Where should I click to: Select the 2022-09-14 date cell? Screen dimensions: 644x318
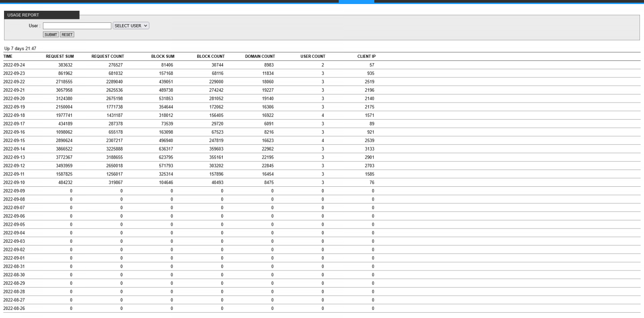click(x=14, y=149)
